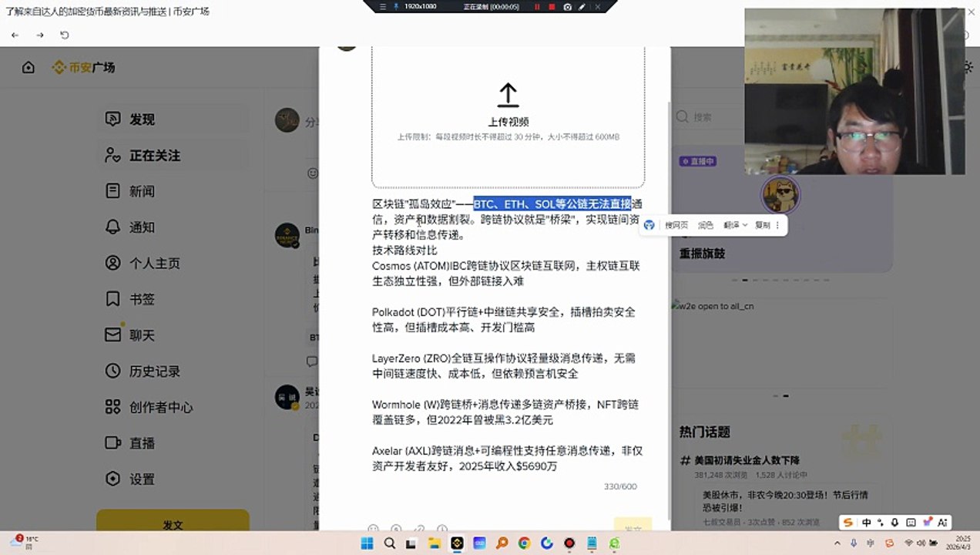Click the red record app taskbar icon
Screen dimensions: 980x555
(569, 543)
